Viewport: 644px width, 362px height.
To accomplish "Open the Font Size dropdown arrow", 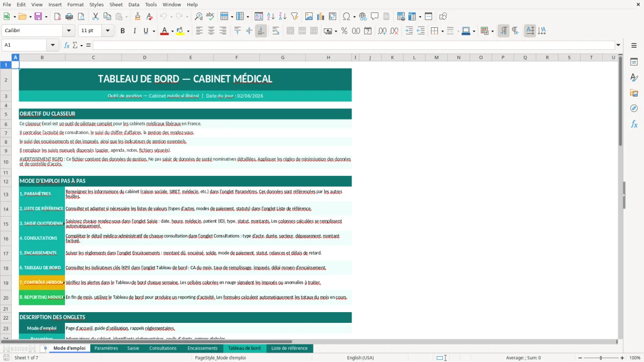I will tap(108, 31).
